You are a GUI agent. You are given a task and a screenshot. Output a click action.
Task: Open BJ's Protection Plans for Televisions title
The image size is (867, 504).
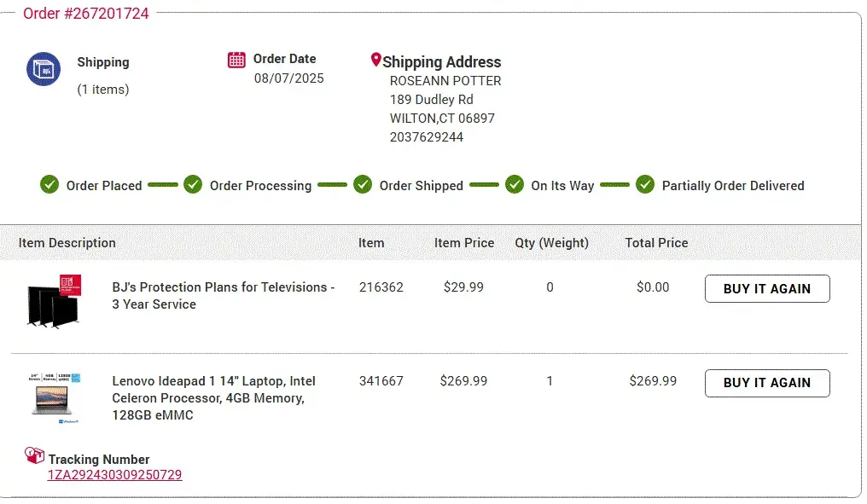pos(224,296)
